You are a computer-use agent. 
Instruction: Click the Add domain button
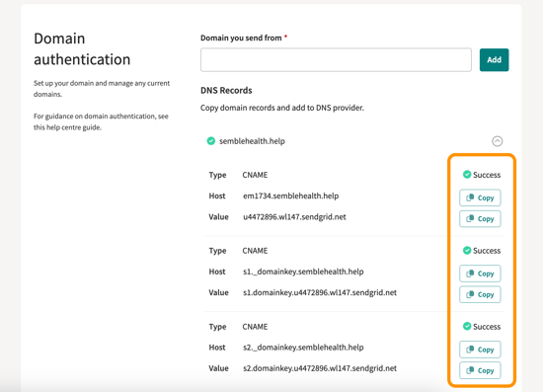tap(494, 60)
